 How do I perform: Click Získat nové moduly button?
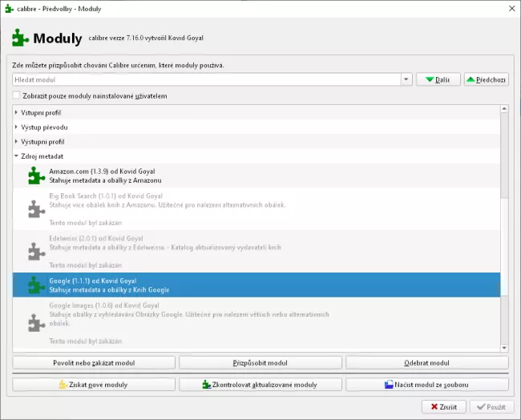[94, 385]
